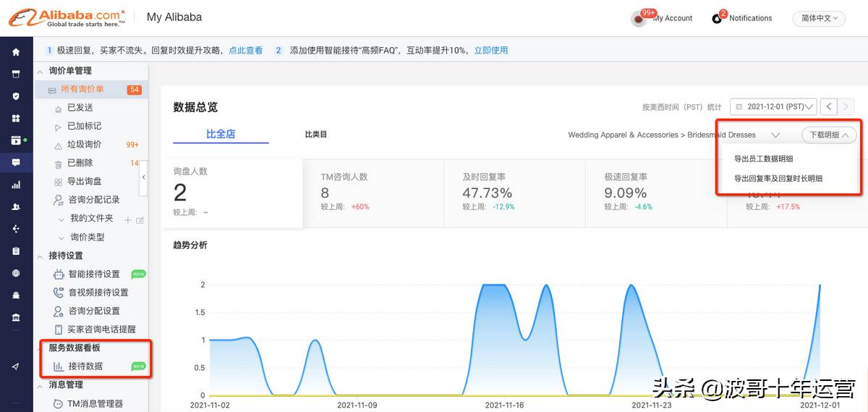Screen dimensions: 868x412
Task: Expand the 我的文件夹 folder tree
Action: 61,219
